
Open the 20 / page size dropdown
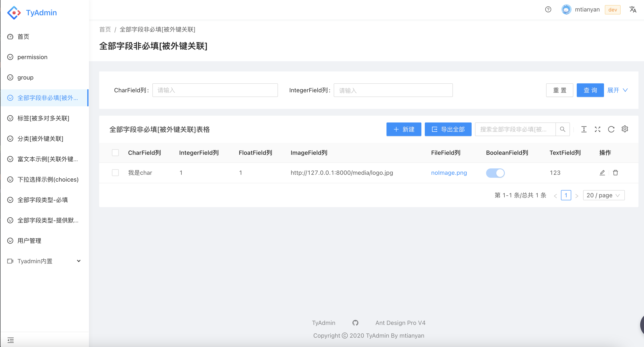pyautogui.click(x=604, y=195)
